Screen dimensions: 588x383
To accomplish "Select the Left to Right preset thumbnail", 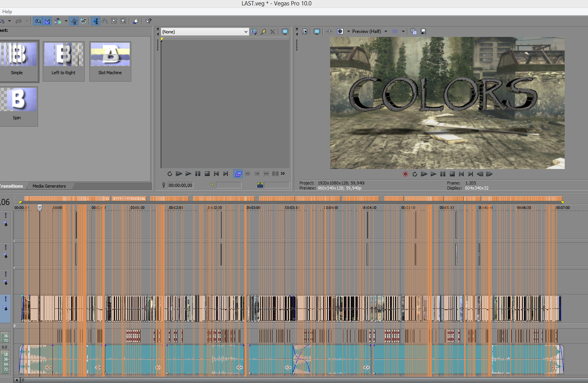I will pos(64,61).
